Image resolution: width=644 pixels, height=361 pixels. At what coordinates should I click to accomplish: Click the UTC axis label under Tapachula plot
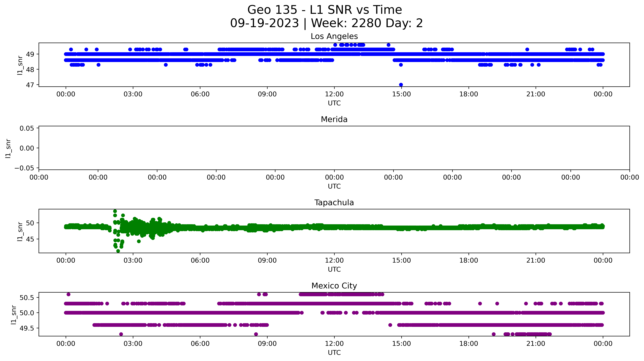[334, 270]
